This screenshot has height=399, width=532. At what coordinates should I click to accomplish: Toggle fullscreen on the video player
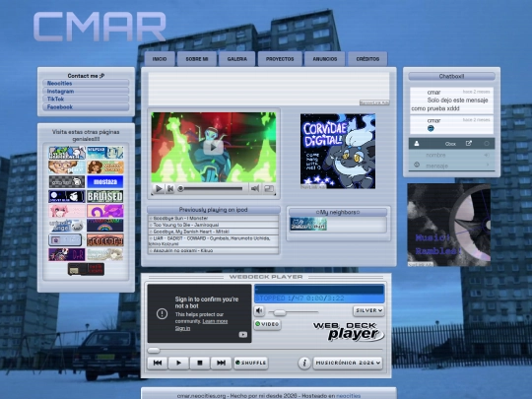point(269,188)
